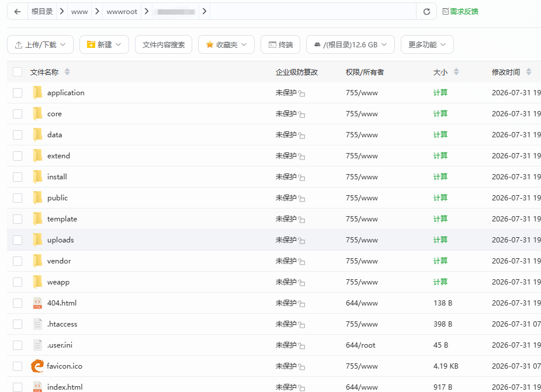This screenshot has height=392, width=541.
Task: Open the 需求反馈 feedback link
Action: pyautogui.click(x=460, y=11)
